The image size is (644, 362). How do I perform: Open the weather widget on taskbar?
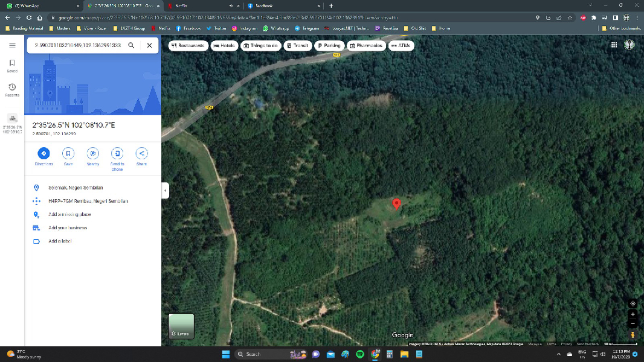tap(25, 354)
